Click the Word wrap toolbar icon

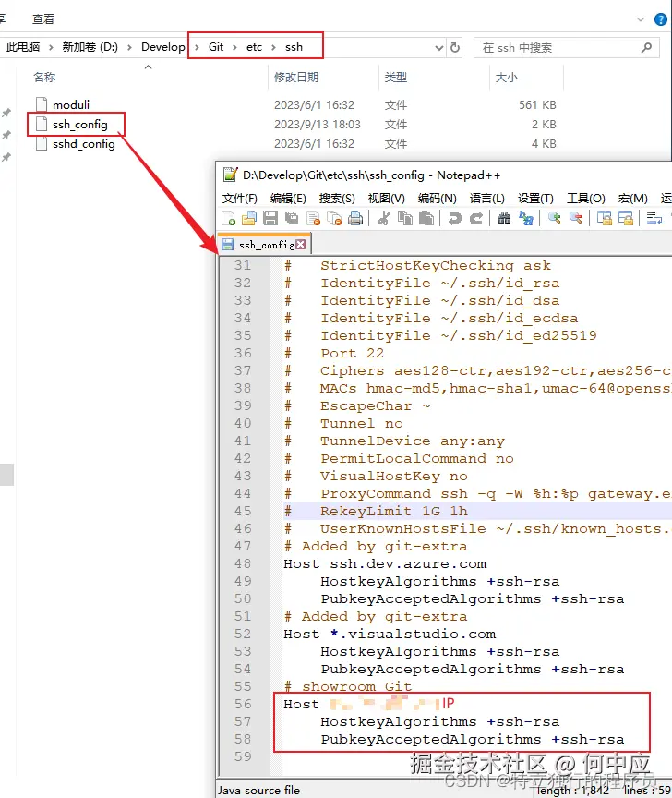tap(654, 218)
